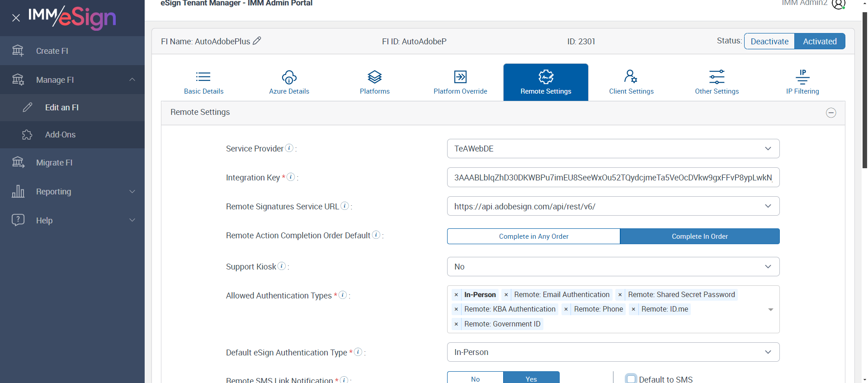The height and width of the screenshot is (383, 868).
Task: Edit FI name with pencil icon
Action: [257, 41]
